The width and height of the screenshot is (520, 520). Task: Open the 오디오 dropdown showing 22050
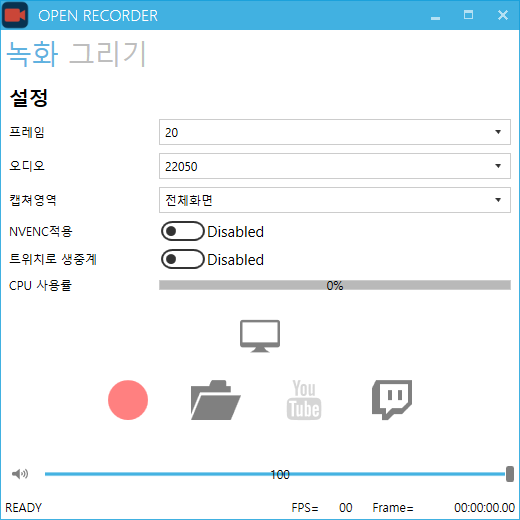pyautogui.click(x=335, y=166)
